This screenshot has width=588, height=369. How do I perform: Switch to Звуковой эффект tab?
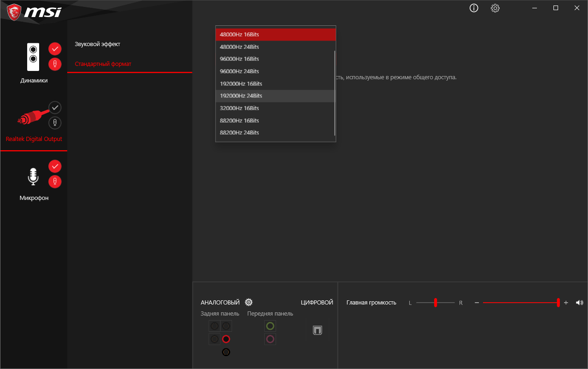97,44
